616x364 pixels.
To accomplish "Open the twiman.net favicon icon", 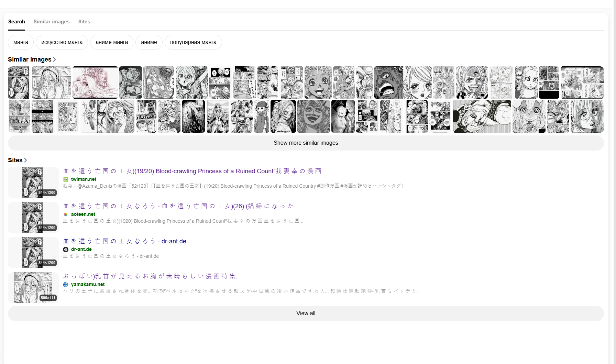I will tap(66, 179).
